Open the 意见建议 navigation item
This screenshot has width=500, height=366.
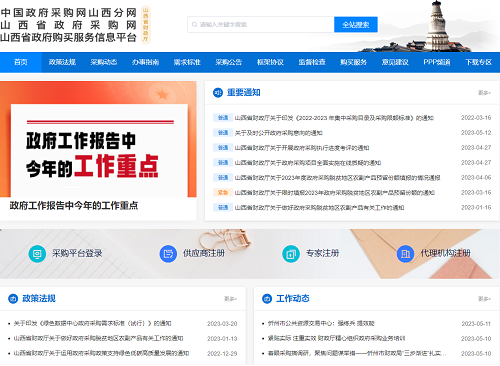pos(395,62)
